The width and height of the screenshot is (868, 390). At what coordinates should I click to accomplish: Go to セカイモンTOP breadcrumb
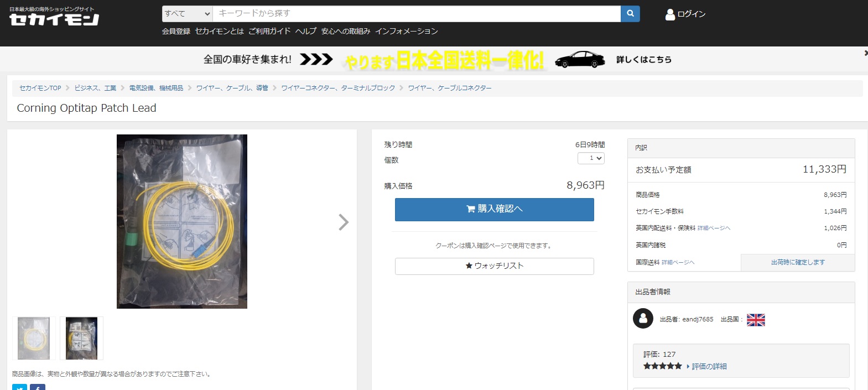coord(40,88)
